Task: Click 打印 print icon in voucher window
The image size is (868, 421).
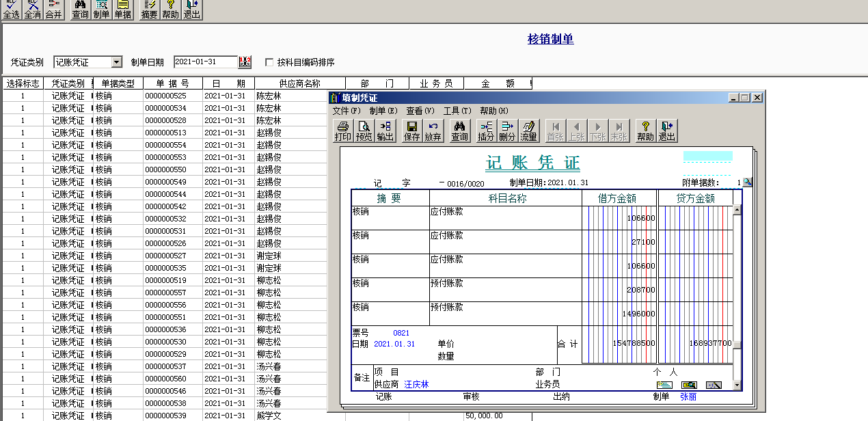Action: (x=343, y=131)
